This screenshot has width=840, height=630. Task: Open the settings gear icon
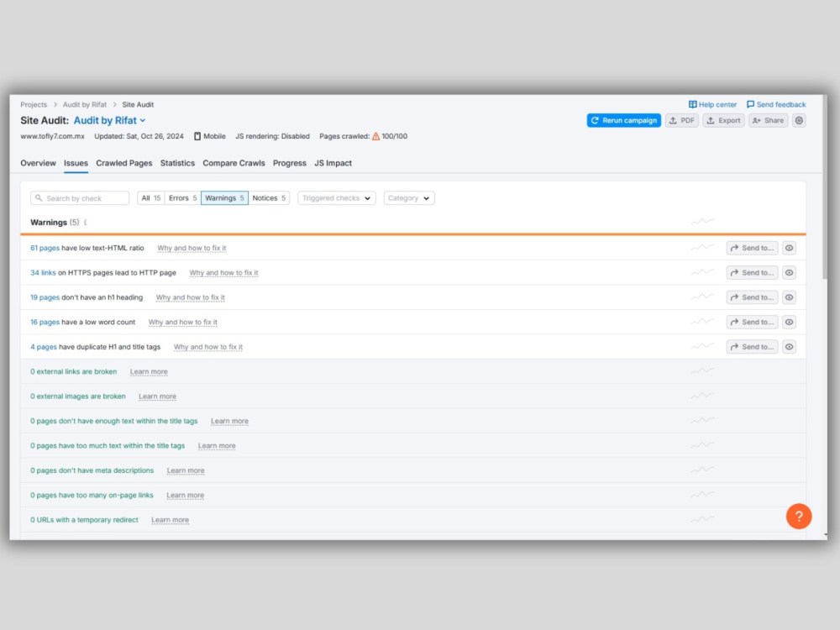pyautogui.click(x=799, y=120)
